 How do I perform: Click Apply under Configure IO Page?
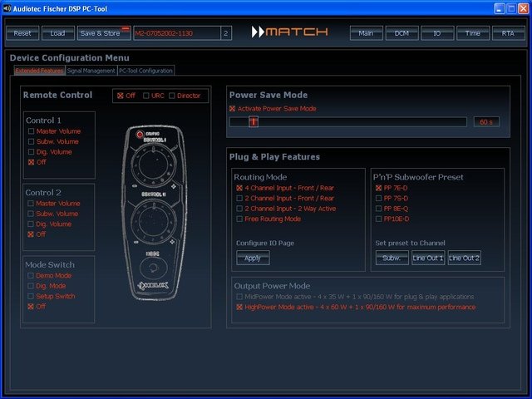click(253, 259)
